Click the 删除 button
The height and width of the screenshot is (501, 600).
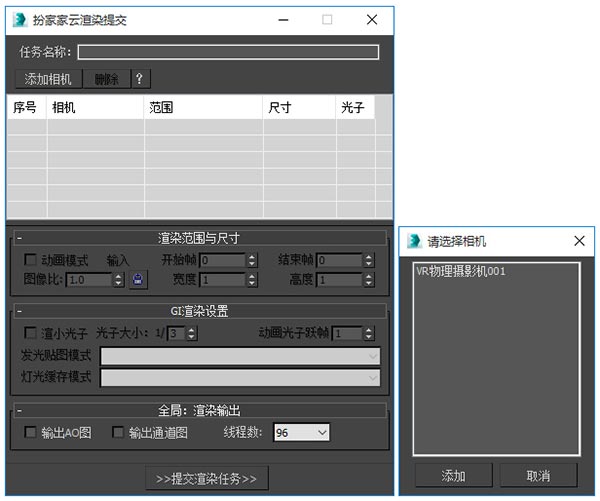pyautogui.click(x=107, y=79)
